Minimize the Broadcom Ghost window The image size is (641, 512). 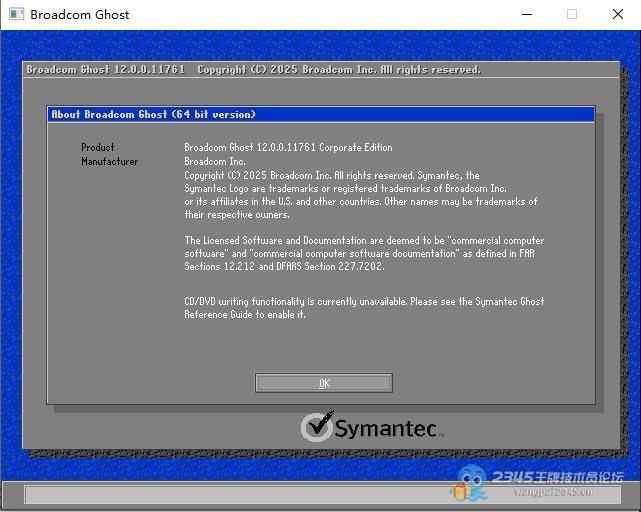point(527,15)
